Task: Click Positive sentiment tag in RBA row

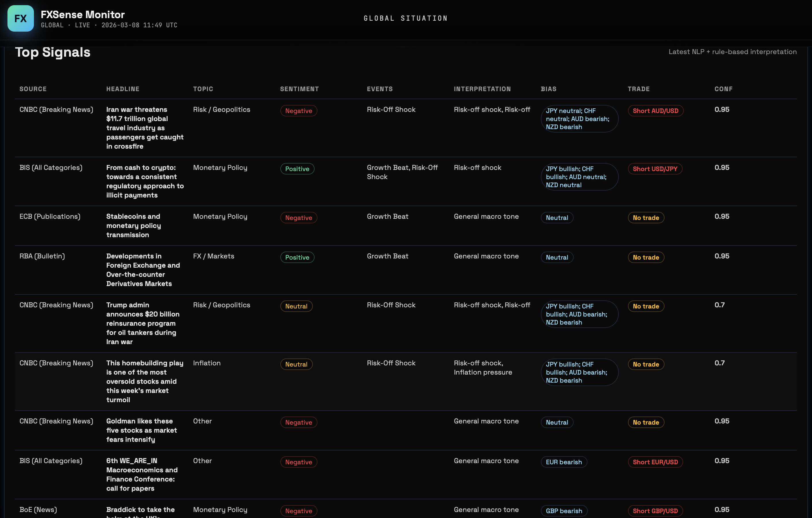Action: pyautogui.click(x=297, y=258)
